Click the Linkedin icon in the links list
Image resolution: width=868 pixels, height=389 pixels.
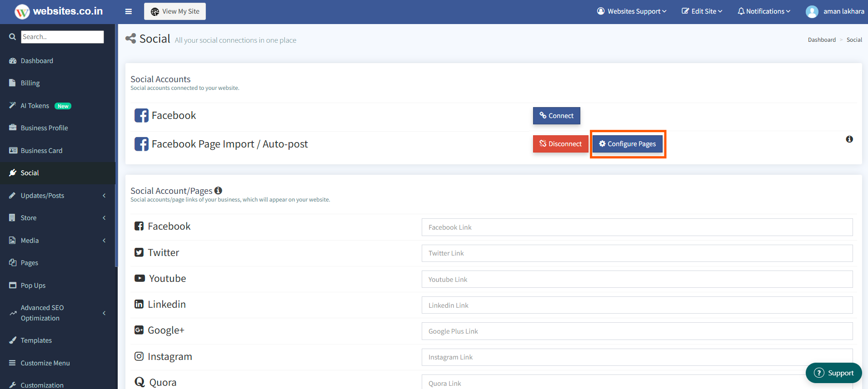click(x=139, y=304)
